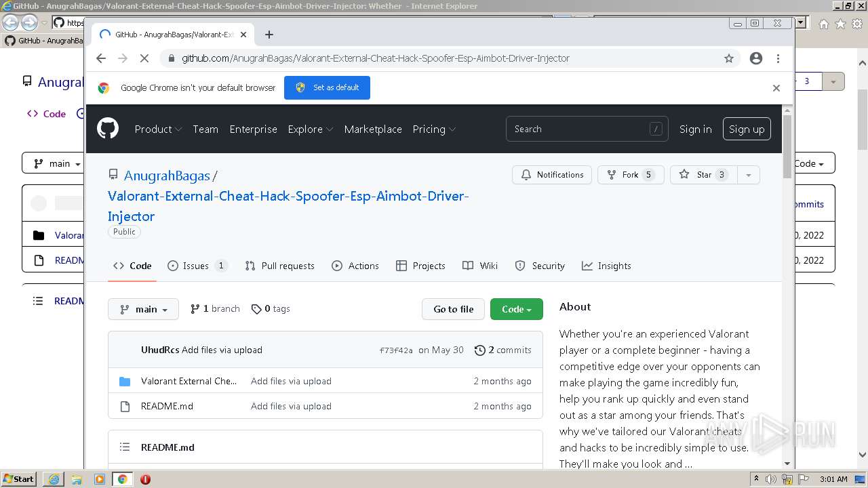868x488 pixels.
Task: Click file icon beside README.md
Action: (125, 407)
